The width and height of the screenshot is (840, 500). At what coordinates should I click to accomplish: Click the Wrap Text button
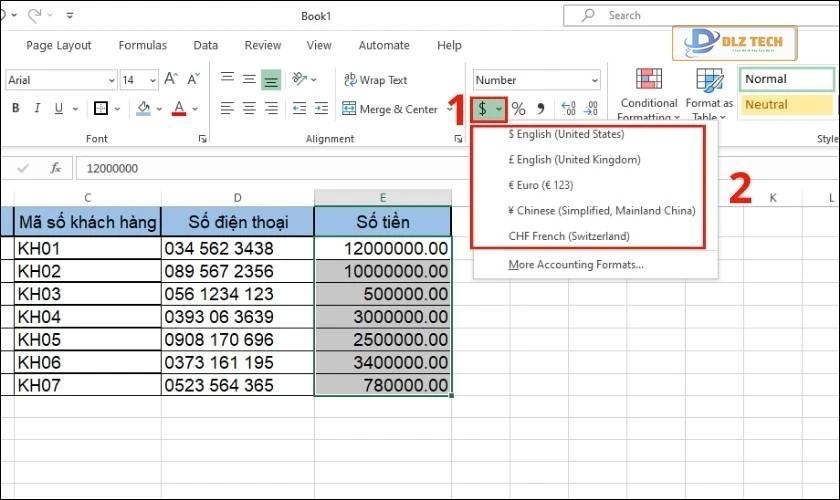pyautogui.click(x=375, y=80)
